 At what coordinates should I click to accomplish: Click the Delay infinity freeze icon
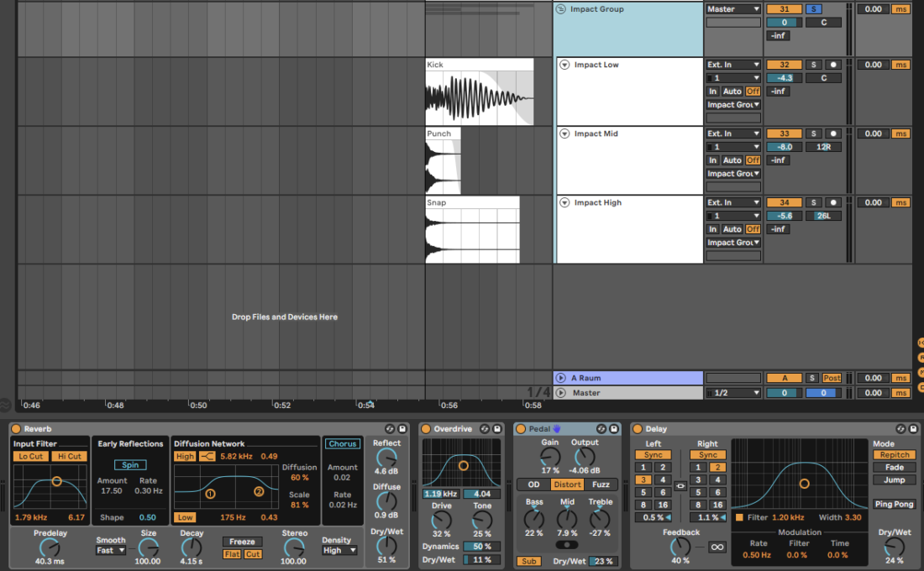click(x=717, y=547)
